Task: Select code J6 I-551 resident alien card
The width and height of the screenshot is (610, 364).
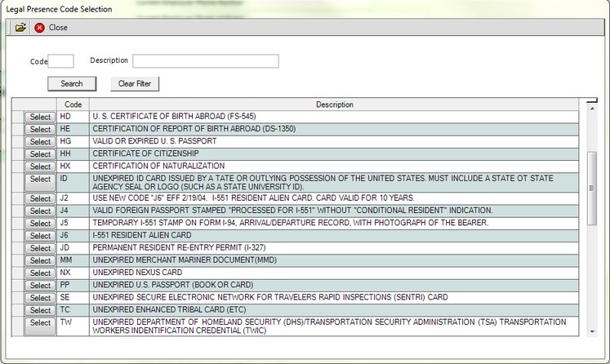Action: (x=40, y=236)
